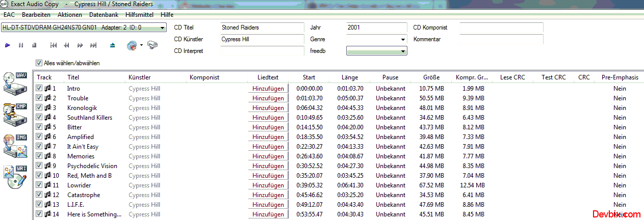Rewind using the fast-backward icon

click(66, 45)
